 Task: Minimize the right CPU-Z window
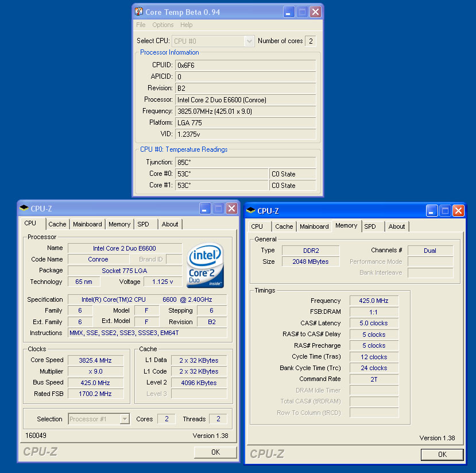[x=432, y=210]
